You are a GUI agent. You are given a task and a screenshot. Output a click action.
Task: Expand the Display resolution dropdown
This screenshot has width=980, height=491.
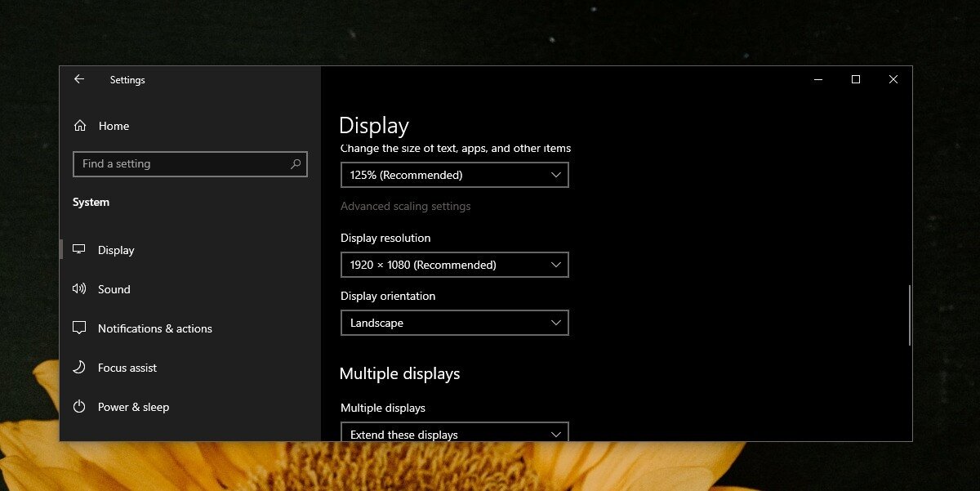tap(454, 264)
